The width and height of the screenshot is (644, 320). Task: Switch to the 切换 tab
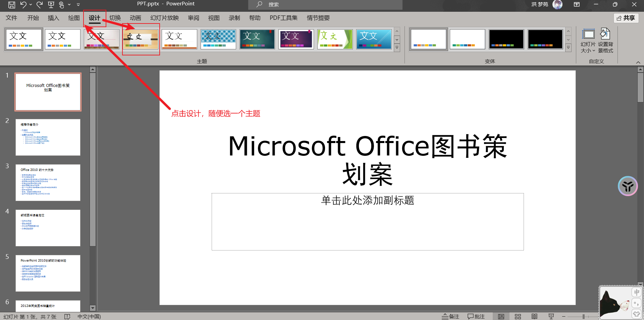click(x=115, y=18)
